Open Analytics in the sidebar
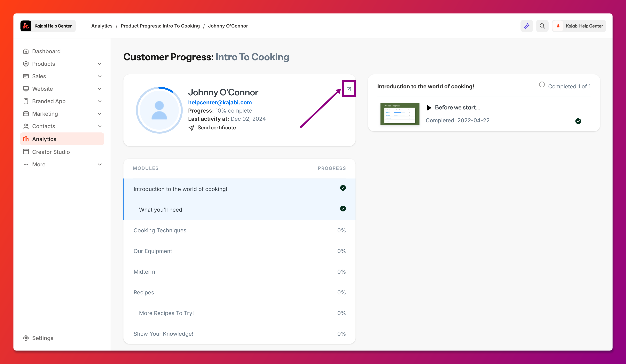626x364 pixels. [x=44, y=139]
